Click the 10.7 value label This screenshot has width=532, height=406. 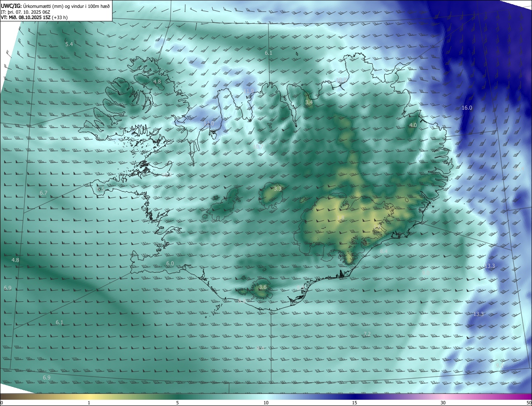pos(258,147)
